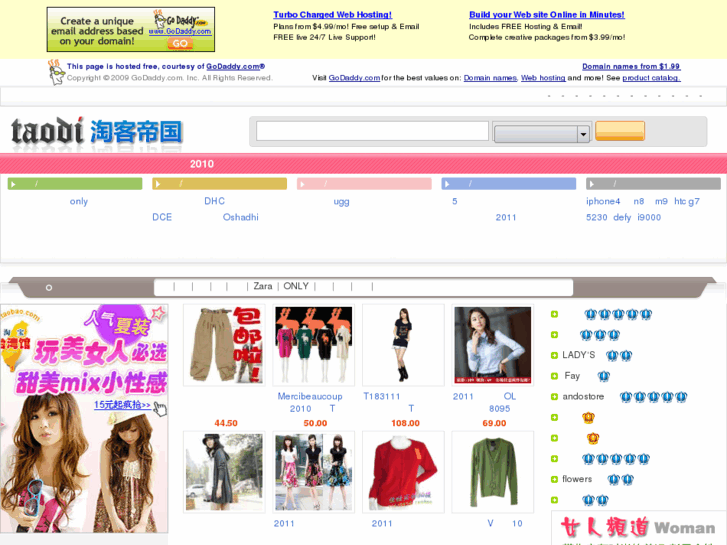
Task: Expand the blue category header arrow
Action: tap(447, 184)
